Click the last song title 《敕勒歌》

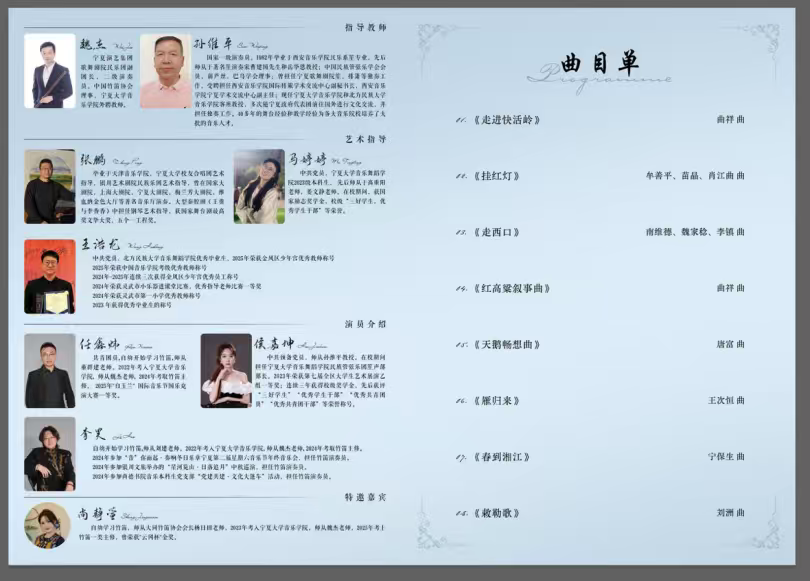pos(496,513)
